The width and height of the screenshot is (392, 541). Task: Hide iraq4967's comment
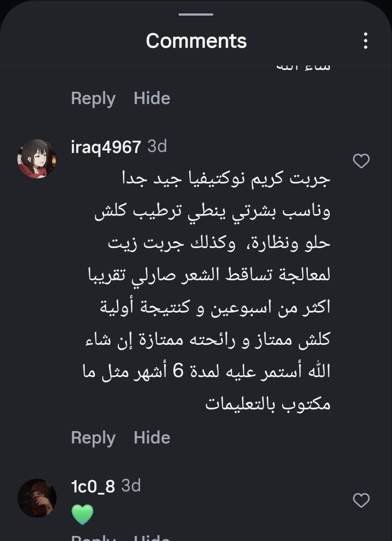152,437
